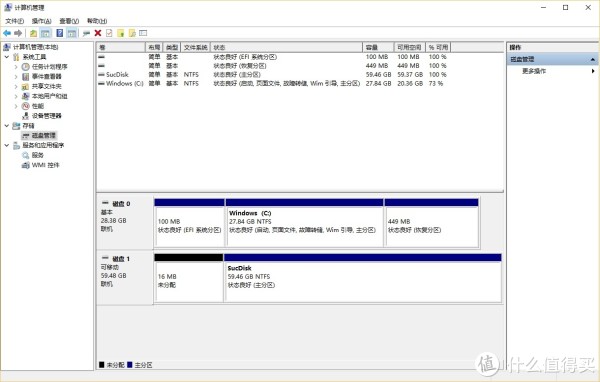Click the Up one level folder icon
The image size is (600, 382).
pos(33,33)
